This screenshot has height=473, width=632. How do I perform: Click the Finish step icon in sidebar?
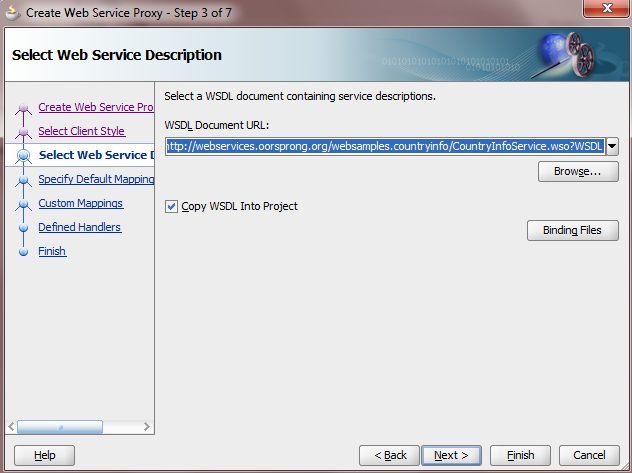(x=25, y=252)
